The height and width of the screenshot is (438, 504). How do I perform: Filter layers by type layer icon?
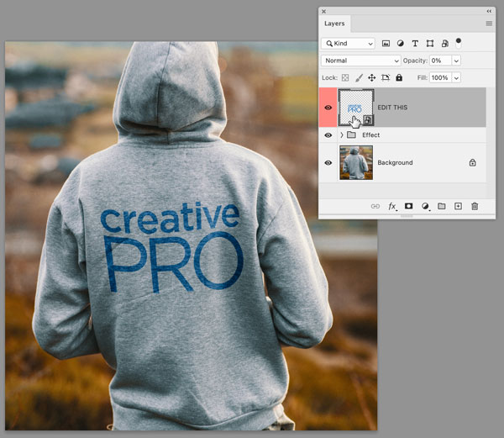pyautogui.click(x=415, y=44)
